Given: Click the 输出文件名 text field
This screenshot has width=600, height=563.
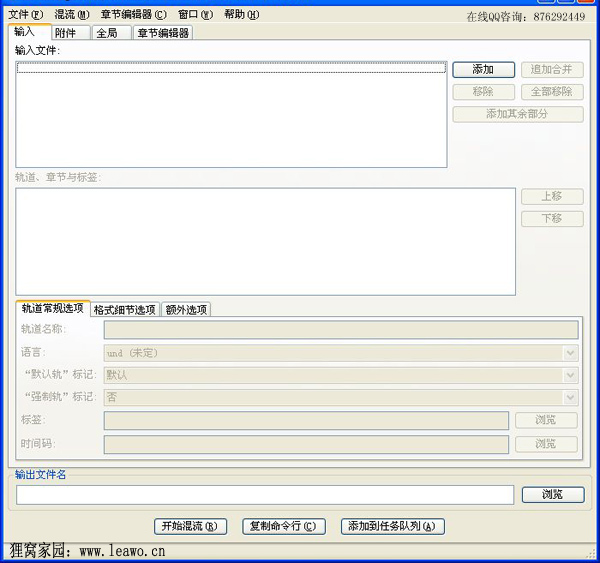Looking at the screenshot, I should point(265,495).
